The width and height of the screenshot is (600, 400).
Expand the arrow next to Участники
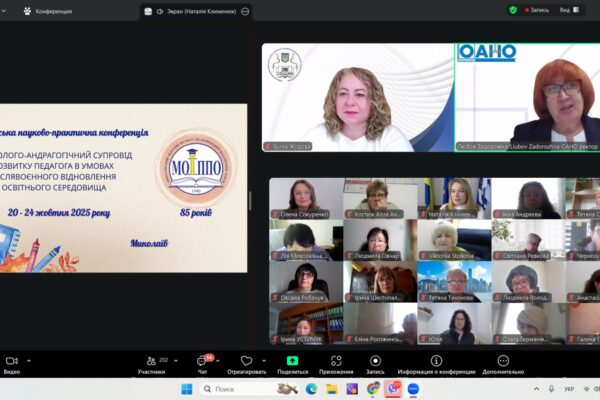tap(177, 360)
